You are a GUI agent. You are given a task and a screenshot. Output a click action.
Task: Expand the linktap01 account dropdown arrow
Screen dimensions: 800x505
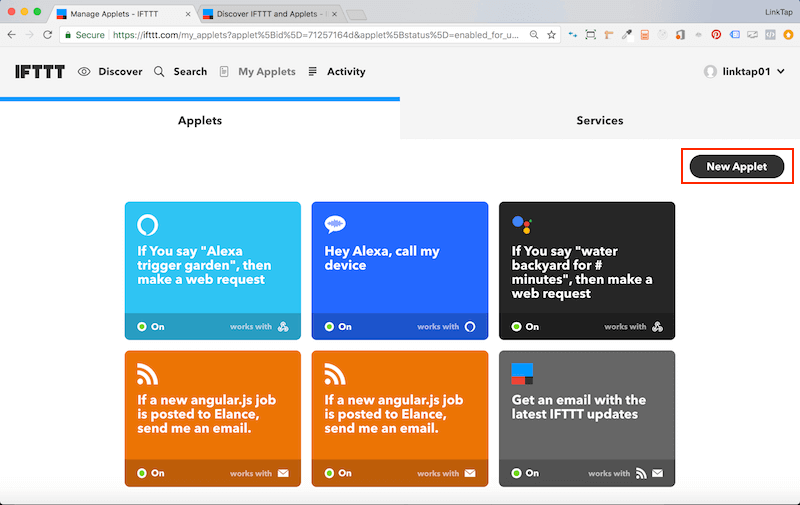click(x=781, y=71)
